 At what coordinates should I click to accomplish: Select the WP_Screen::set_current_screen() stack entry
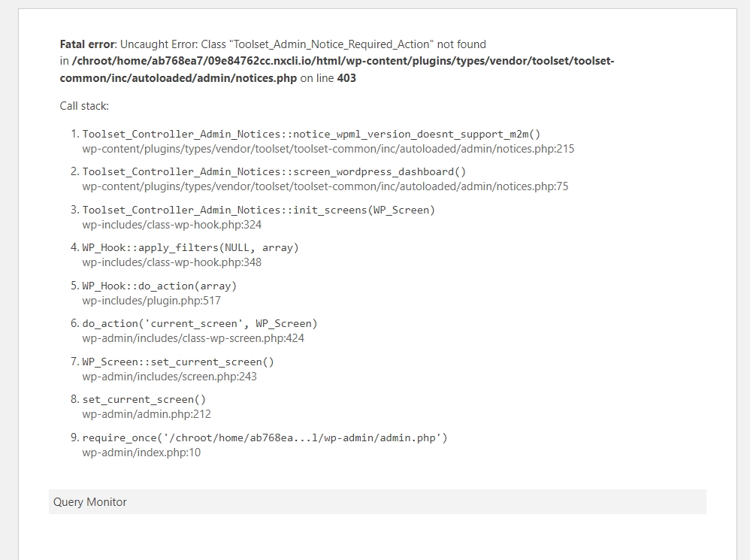click(178, 362)
